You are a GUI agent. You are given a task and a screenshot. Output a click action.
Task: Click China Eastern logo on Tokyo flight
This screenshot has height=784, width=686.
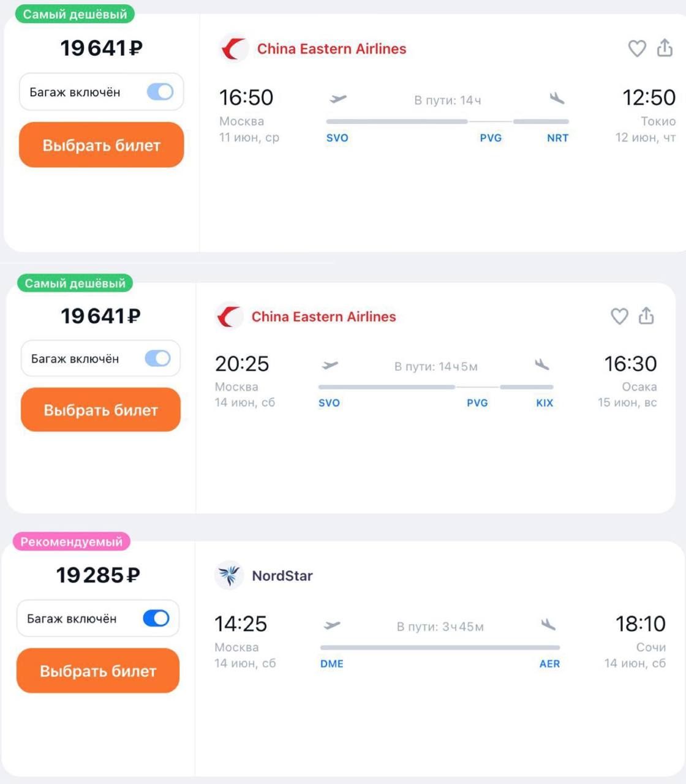tap(233, 48)
